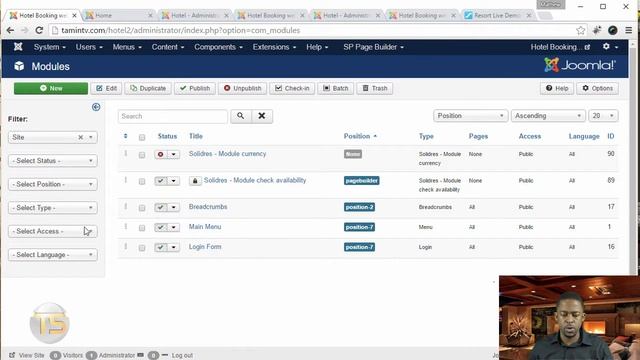640x360 pixels.
Task: Open the Select Language filter dropdown
Action: pyautogui.click(x=53, y=255)
